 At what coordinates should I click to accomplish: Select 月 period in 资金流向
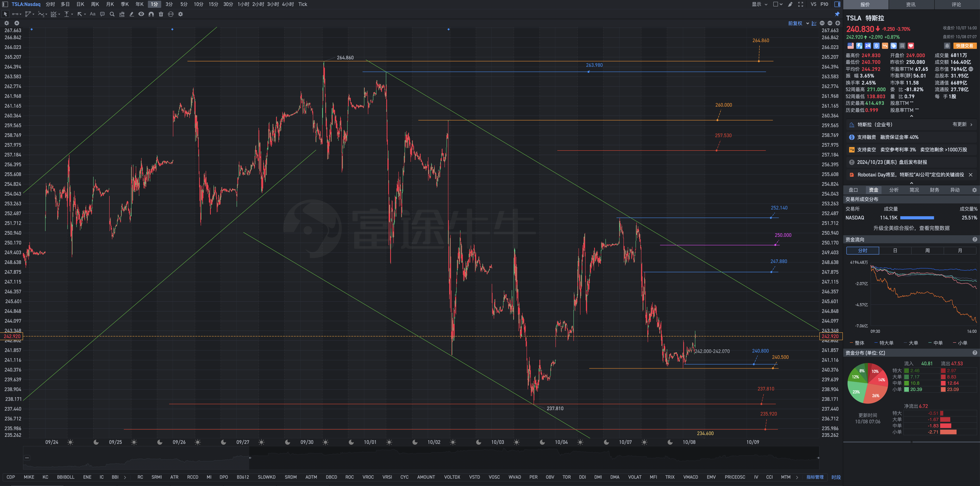tap(959, 250)
